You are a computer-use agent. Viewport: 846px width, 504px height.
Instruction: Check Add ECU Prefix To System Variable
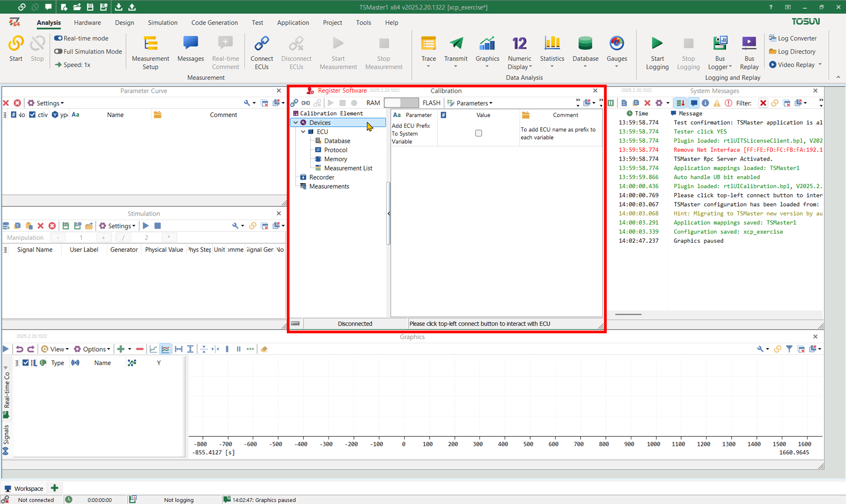click(479, 133)
